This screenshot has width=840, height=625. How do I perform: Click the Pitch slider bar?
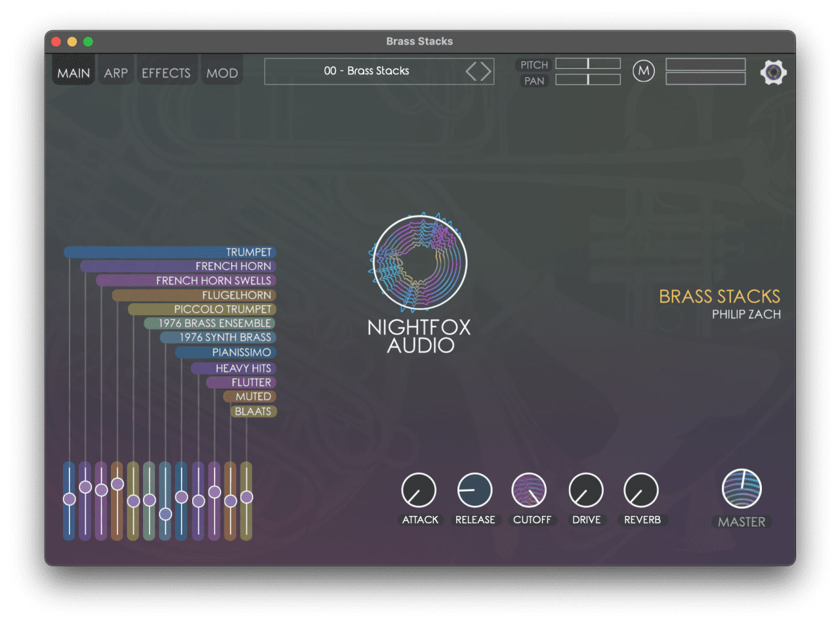tap(587, 64)
